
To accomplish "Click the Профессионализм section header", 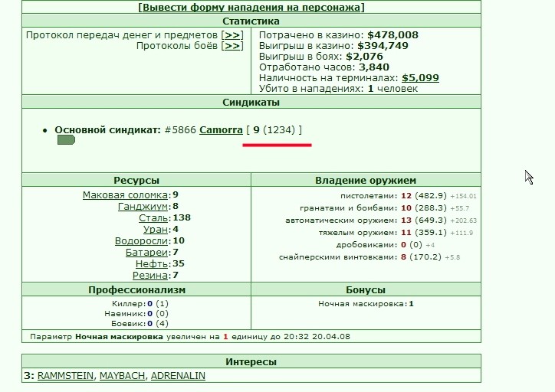I will (x=136, y=290).
